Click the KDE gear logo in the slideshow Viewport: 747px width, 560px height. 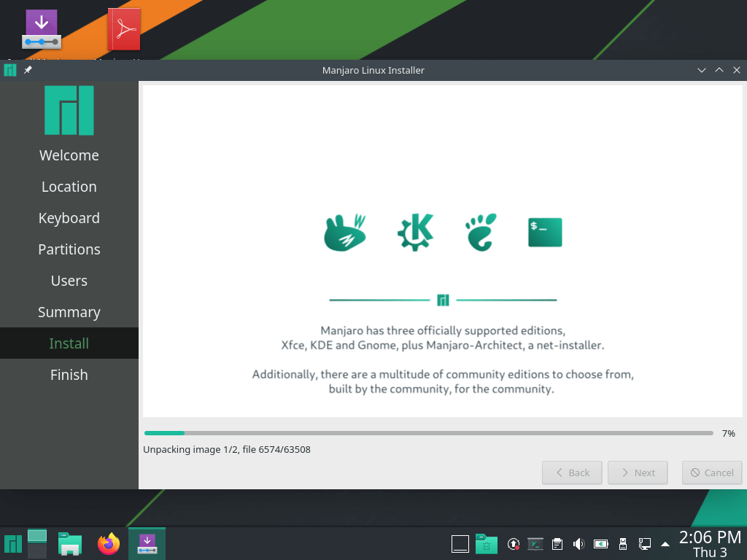[x=414, y=230]
